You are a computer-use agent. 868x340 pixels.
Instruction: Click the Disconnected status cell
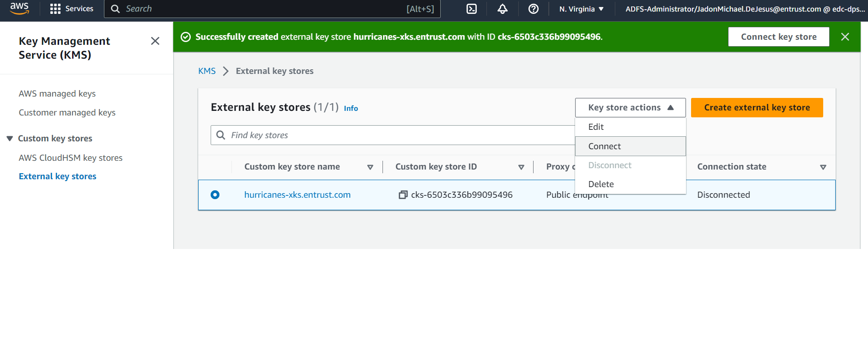pos(723,195)
